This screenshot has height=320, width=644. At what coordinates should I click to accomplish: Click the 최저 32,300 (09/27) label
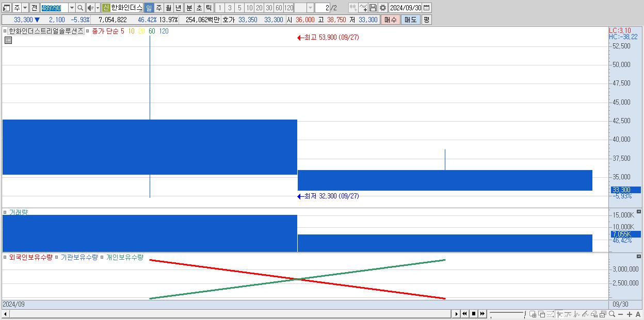(x=331, y=196)
